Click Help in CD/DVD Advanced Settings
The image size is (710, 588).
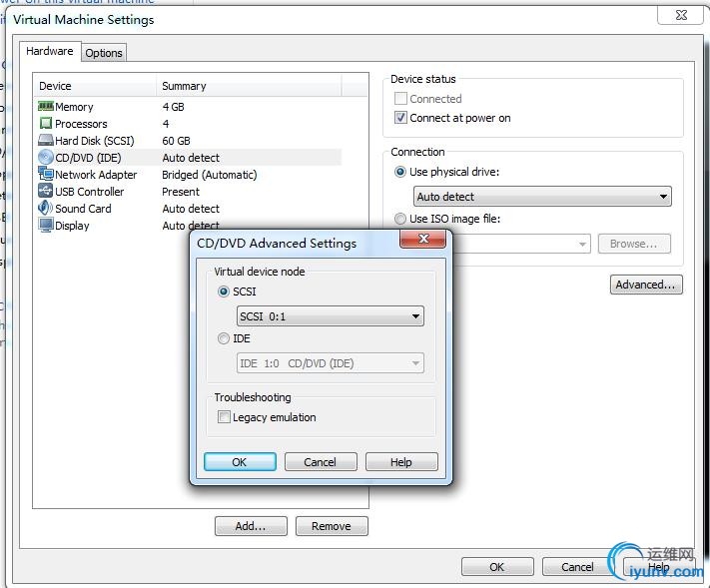coord(401,461)
